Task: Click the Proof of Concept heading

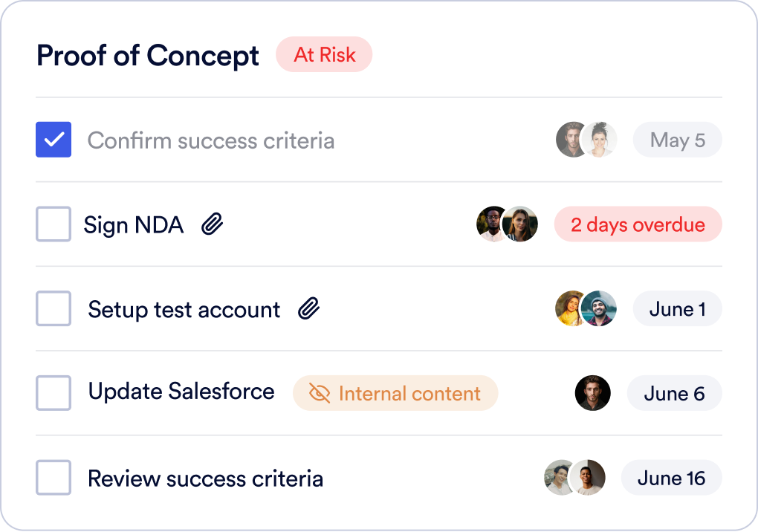Action: point(148,56)
